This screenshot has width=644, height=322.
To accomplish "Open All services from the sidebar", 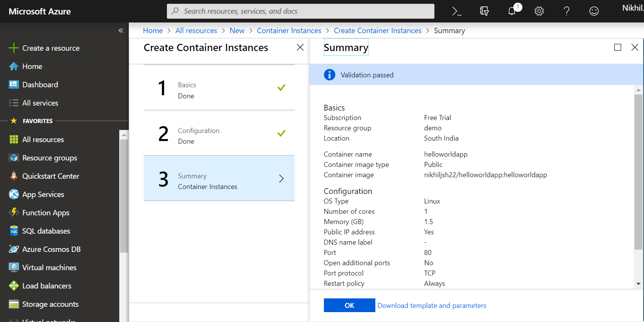I will click(40, 103).
